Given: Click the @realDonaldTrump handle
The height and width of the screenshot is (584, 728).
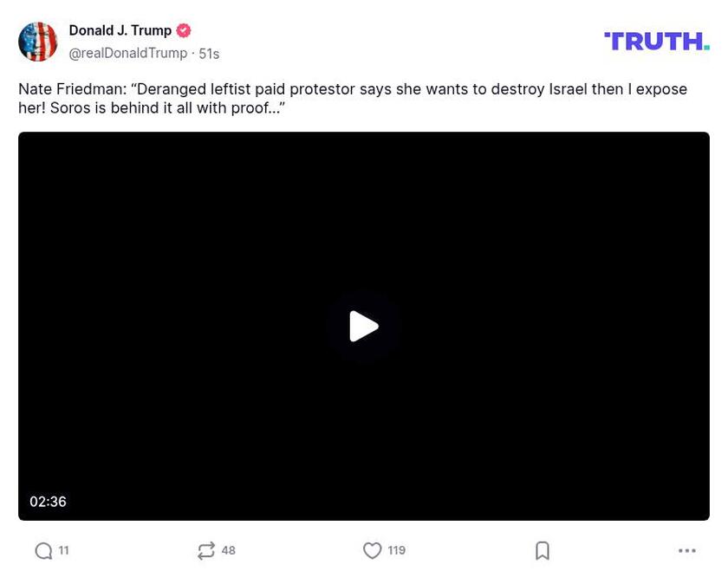Looking at the screenshot, I should point(127,52).
